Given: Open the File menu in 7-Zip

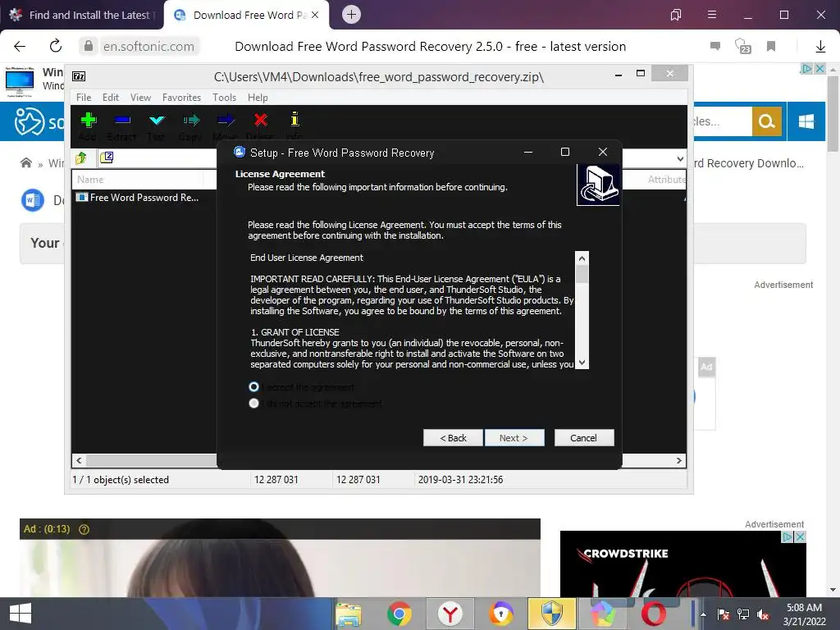Looking at the screenshot, I should pyautogui.click(x=84, y=98).
